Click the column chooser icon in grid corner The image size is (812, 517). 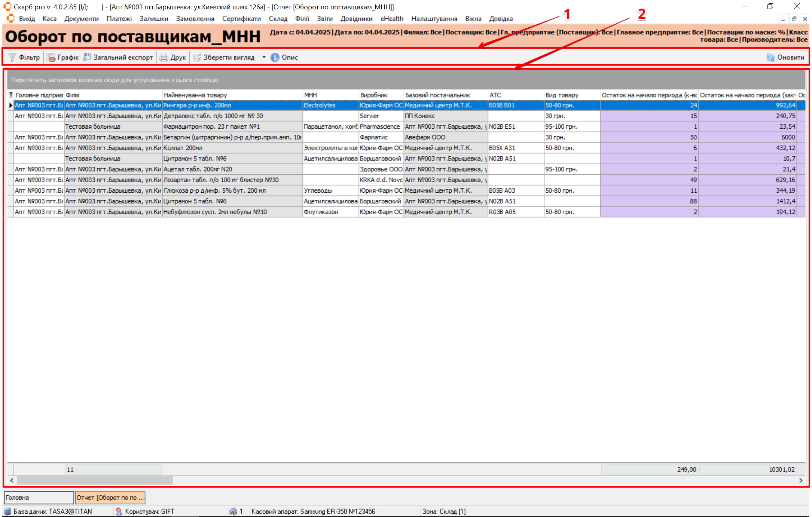click(x=10, y=95)
